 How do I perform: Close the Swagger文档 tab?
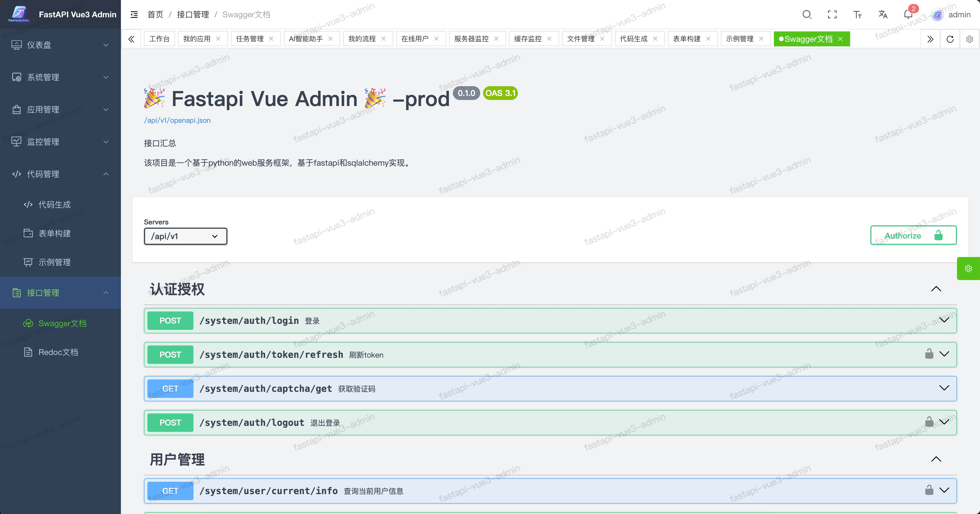840,39
